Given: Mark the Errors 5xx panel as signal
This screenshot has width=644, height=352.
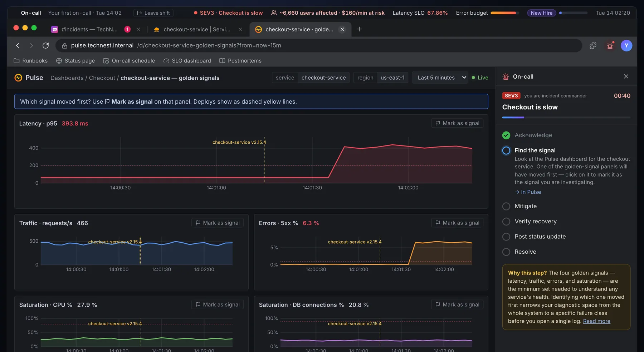Looking at the screenshot, I should coord(457,223).
